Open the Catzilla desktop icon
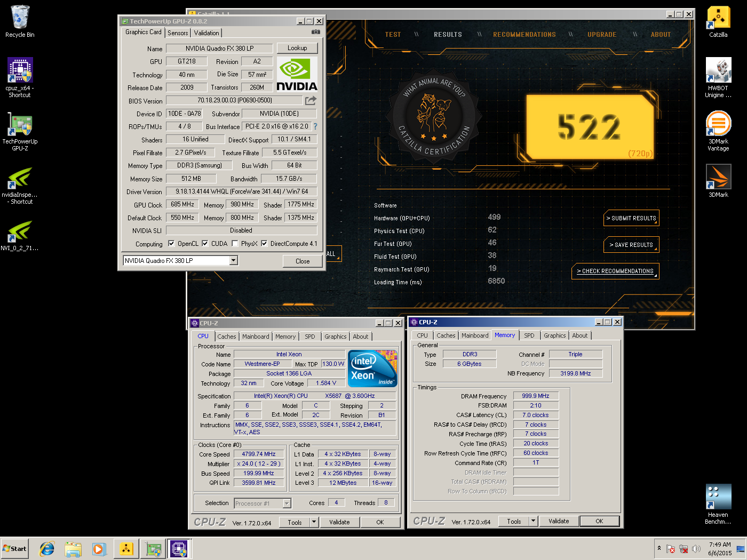The height and width of the screenshot is (560, 747). (718, 21)
